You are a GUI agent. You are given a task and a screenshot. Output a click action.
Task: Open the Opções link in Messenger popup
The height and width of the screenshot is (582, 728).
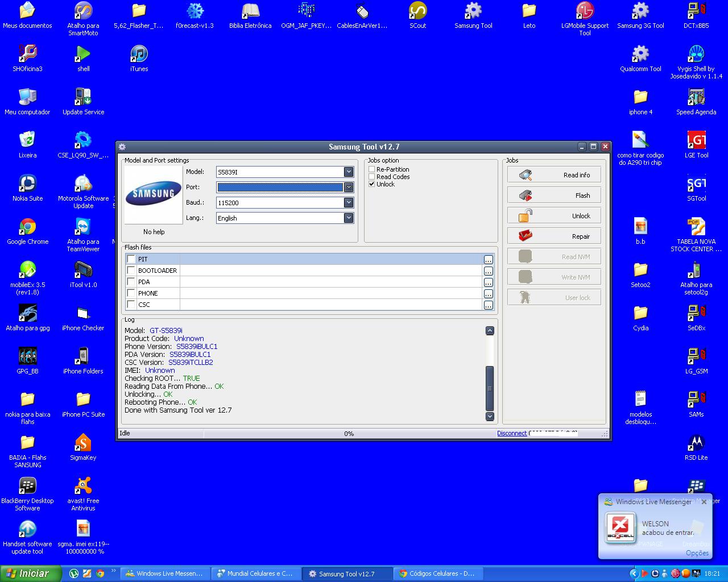tap(697, 553)
